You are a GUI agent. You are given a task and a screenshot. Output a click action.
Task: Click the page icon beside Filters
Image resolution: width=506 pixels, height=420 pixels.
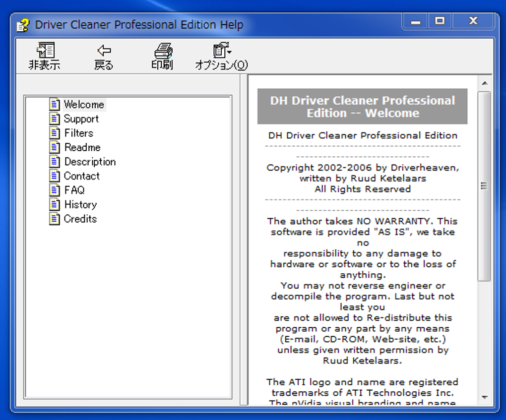55,133
